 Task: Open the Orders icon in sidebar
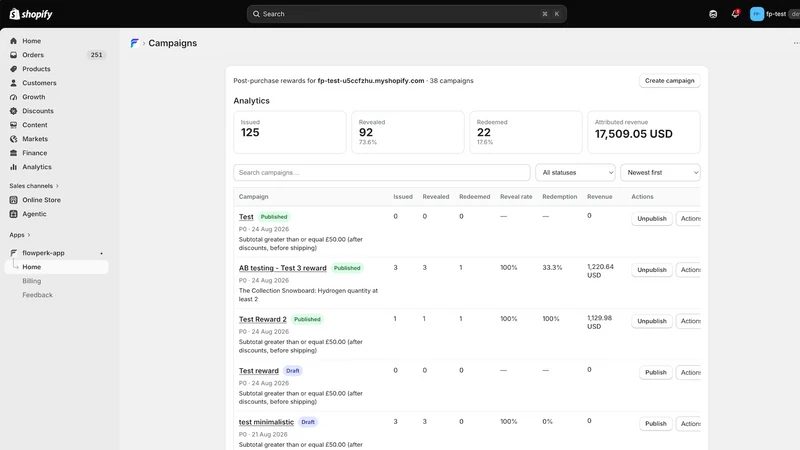click(14, 55)
